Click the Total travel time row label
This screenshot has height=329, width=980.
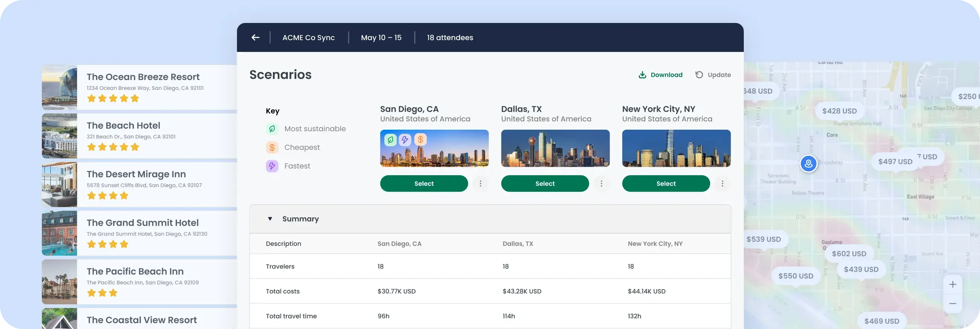pos(291,316)
